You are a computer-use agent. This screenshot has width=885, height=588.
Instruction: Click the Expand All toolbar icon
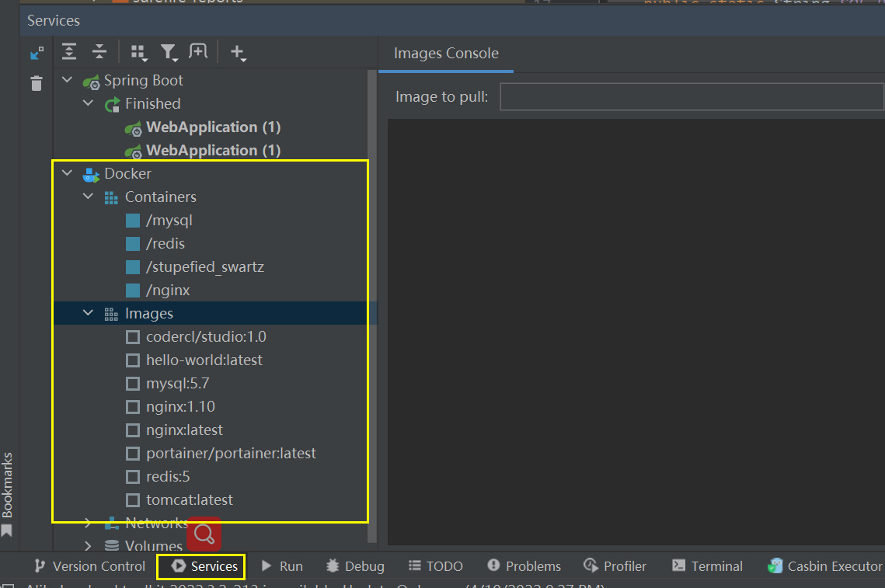[69, 51]
